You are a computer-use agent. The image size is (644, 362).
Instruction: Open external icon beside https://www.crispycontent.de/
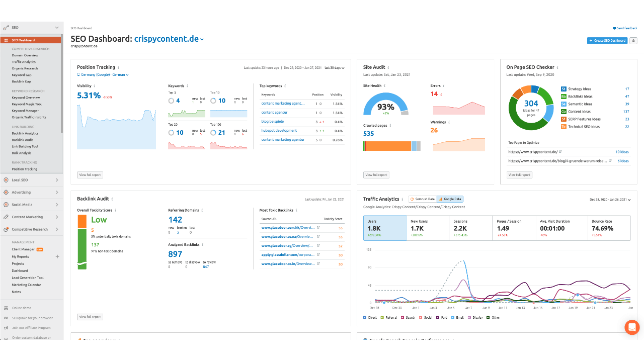coord(560,151)
